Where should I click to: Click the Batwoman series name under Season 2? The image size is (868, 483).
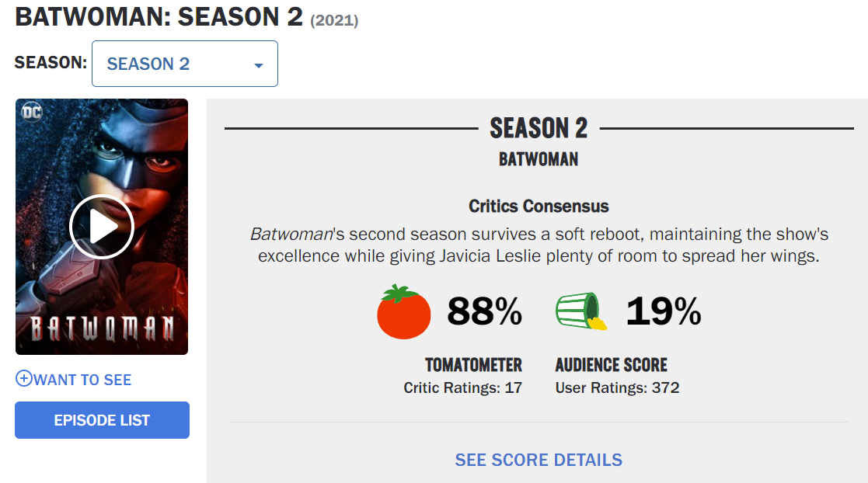pyautogui.click(x=539, y=159)
